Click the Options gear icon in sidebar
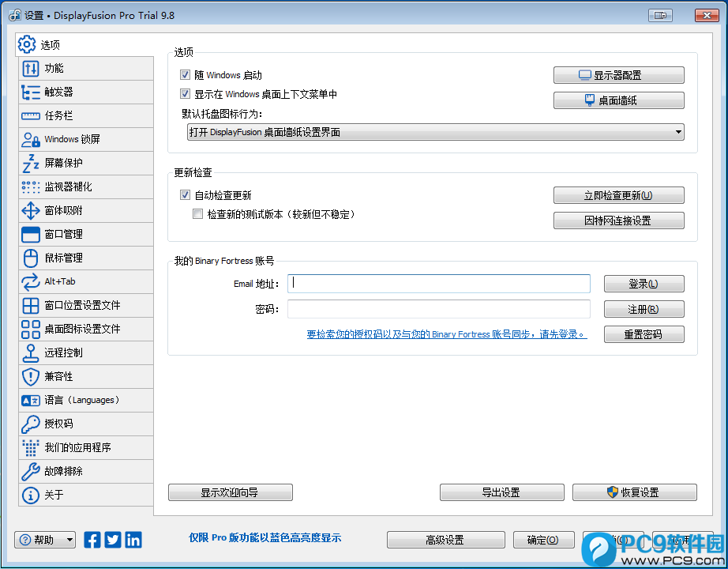This screenshot has height=569, width=728. click(x=27, y=44)
